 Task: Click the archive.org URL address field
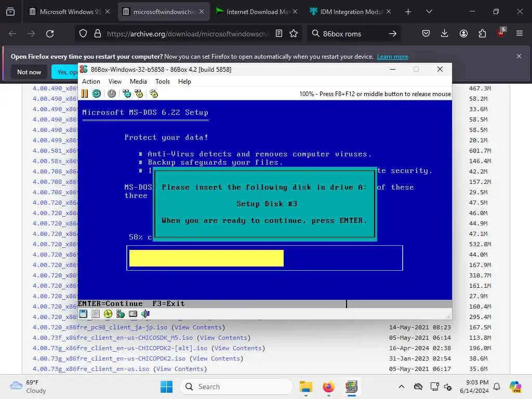coord(188,34)
